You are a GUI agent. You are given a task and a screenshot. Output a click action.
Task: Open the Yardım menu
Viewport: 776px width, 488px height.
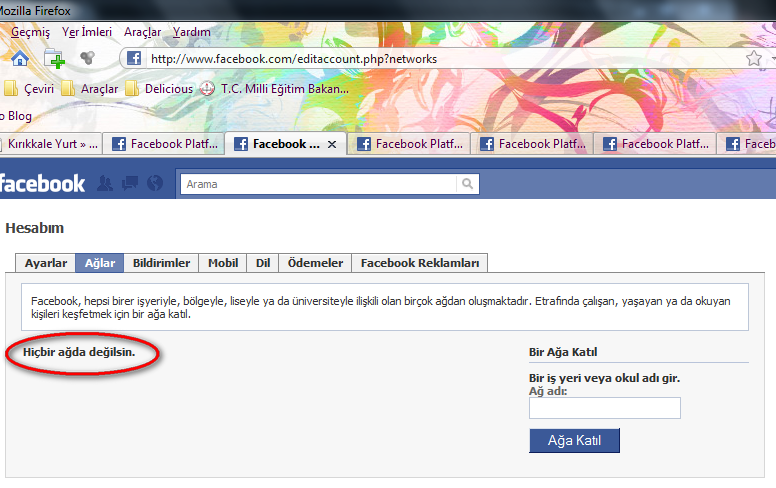click(192, 32)
